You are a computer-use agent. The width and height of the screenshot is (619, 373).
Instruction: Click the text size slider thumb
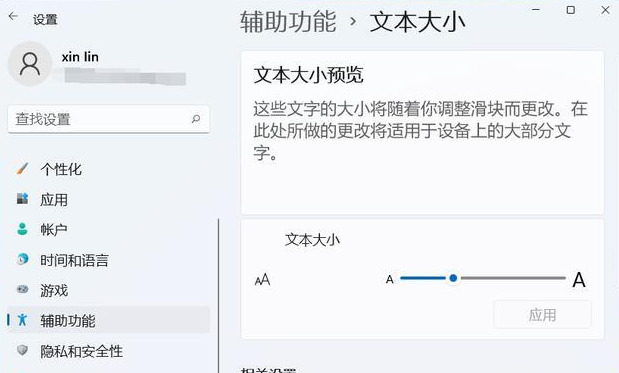click(453, 278)
